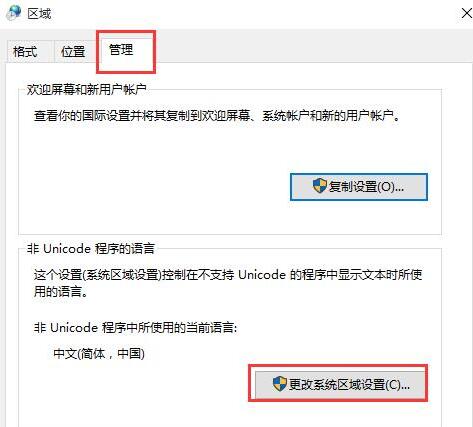Select the 中文(简体，中国) current language text

pyautogui.click(x=99, y=354)
